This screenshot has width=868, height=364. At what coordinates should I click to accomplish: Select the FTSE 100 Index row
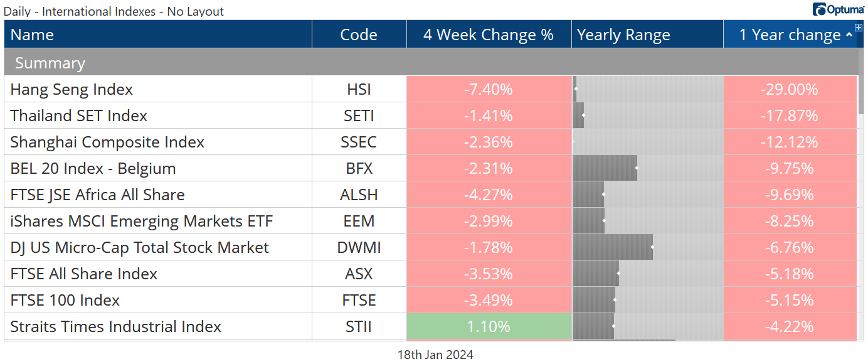pyautogui.click(x=65, y=300)
